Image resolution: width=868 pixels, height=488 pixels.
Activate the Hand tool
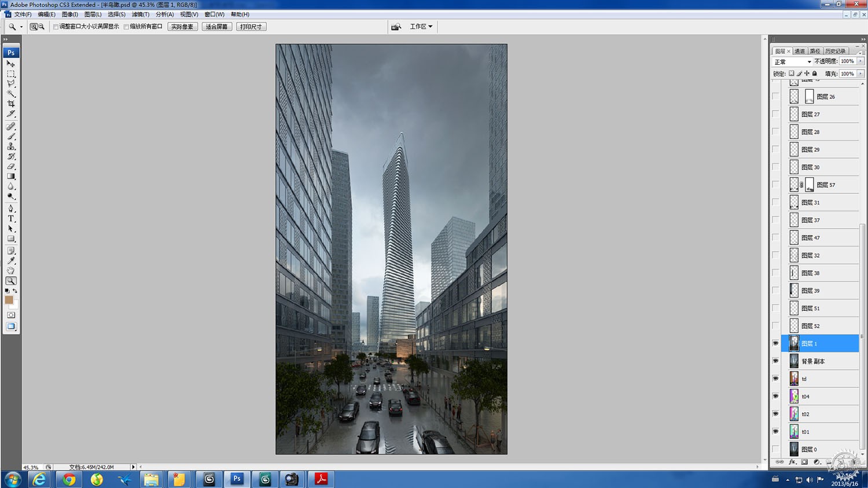[x=11, y=270]
